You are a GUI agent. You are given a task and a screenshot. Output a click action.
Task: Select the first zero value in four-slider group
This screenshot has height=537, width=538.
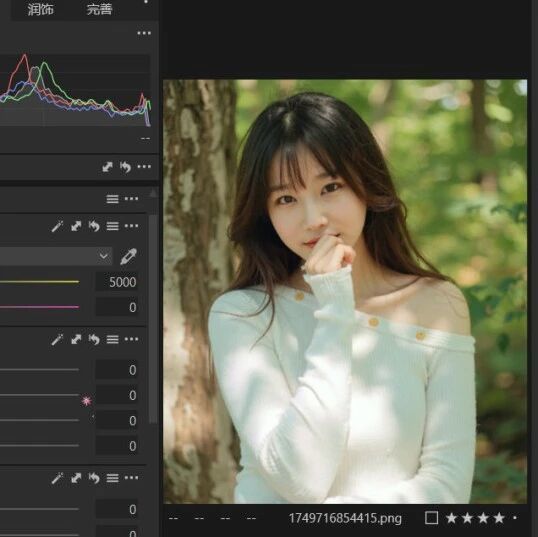[117, 370]
